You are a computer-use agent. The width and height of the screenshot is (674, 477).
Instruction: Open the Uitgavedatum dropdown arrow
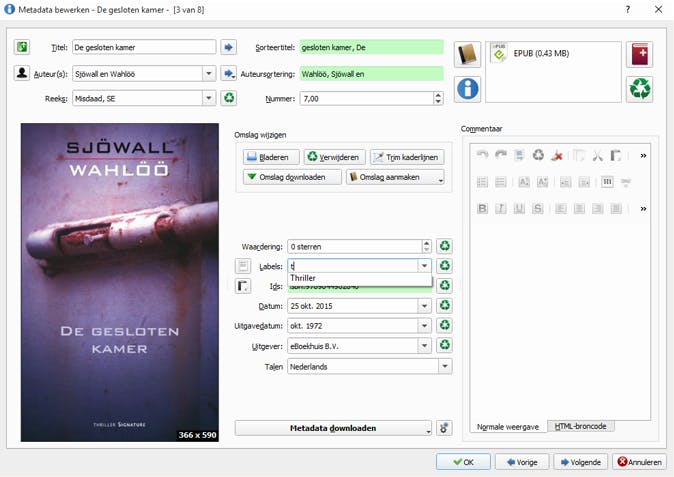click(x=424, y=326)
